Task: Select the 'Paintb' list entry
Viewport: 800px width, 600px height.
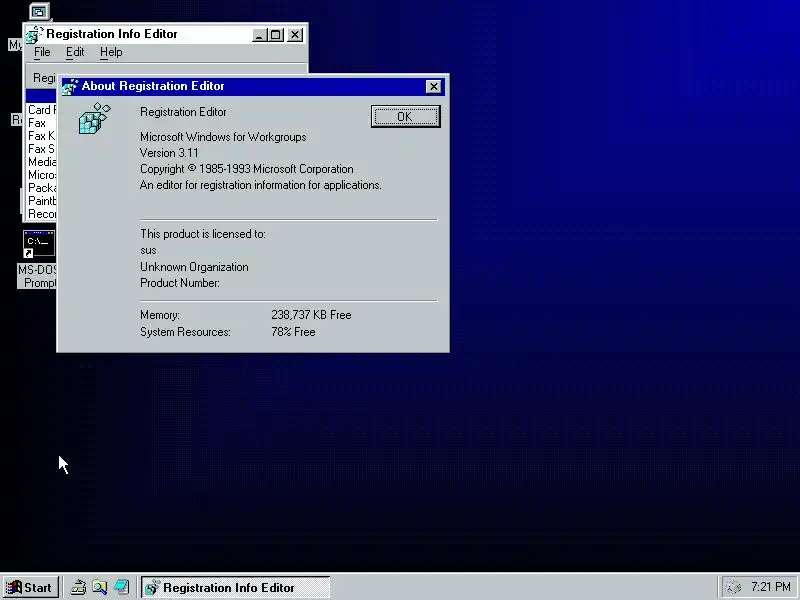Action: coord(42,201)
